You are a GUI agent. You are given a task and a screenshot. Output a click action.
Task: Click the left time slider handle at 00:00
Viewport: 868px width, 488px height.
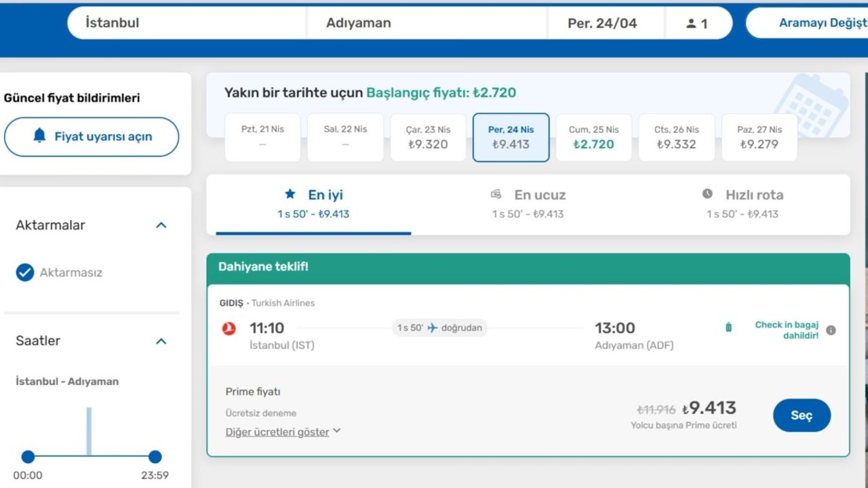[x=28, y=457]
